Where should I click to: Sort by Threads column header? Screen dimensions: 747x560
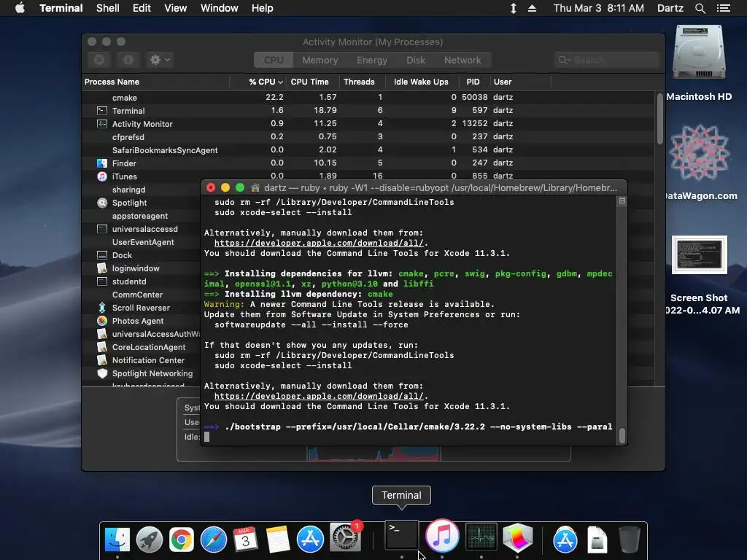tap(362, 82)
